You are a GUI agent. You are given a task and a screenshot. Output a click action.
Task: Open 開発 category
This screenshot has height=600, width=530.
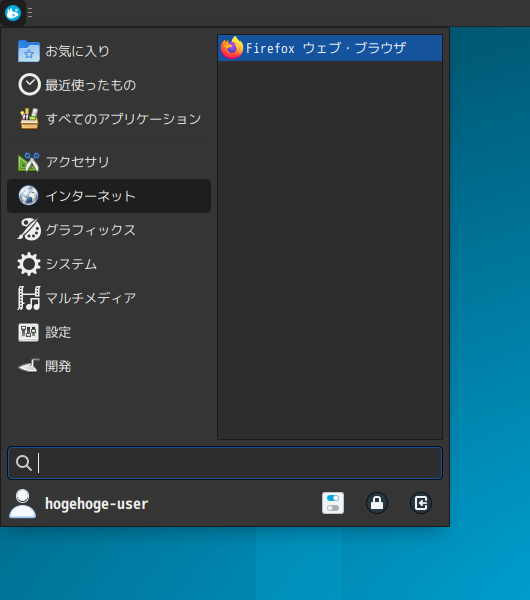109,366
